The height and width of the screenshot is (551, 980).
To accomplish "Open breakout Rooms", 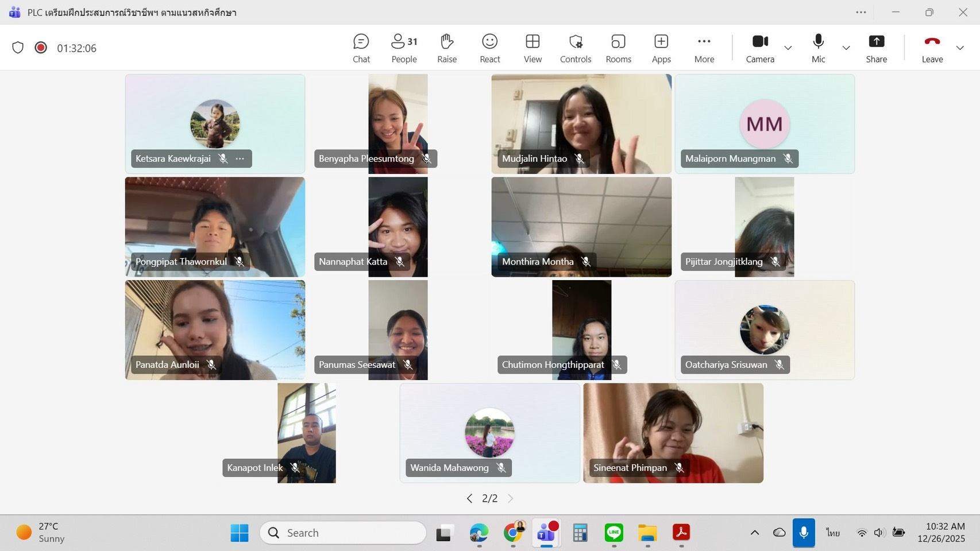I will coord(618,48).
